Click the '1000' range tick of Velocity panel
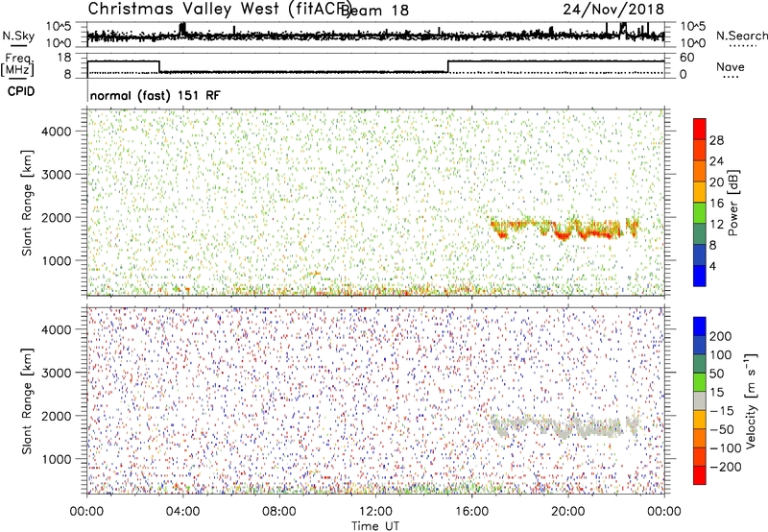The width and height of the screenshot is (768, 532). coord(57,459)
